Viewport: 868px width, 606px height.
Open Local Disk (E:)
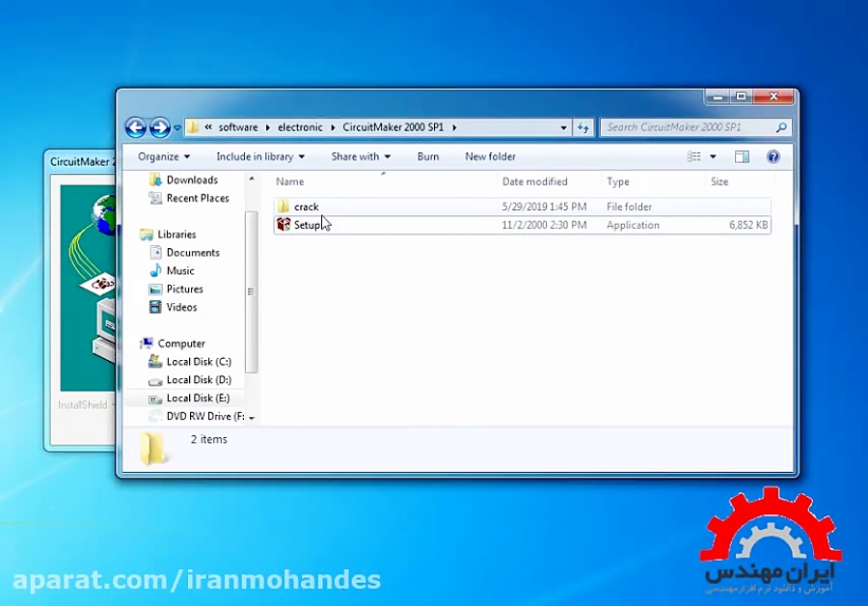click(198, 399)
